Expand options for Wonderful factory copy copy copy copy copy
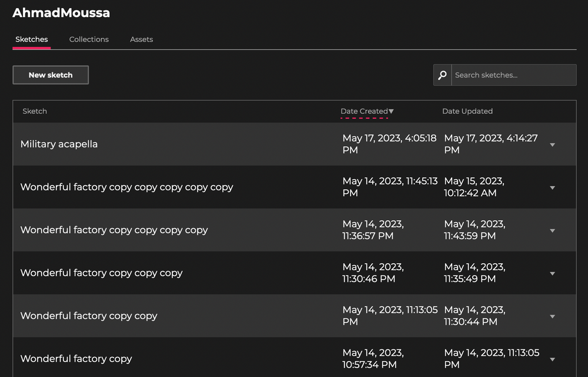 [552, 188]
